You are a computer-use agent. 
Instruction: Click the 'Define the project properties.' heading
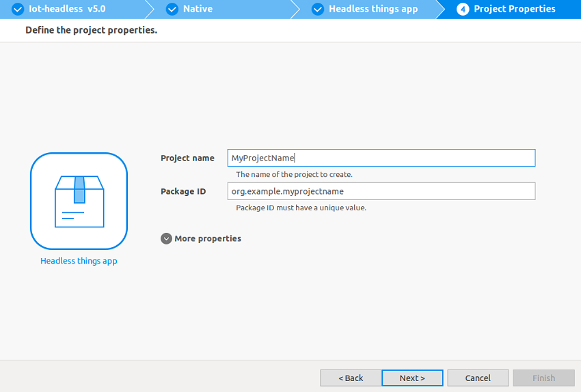point(91,31)
